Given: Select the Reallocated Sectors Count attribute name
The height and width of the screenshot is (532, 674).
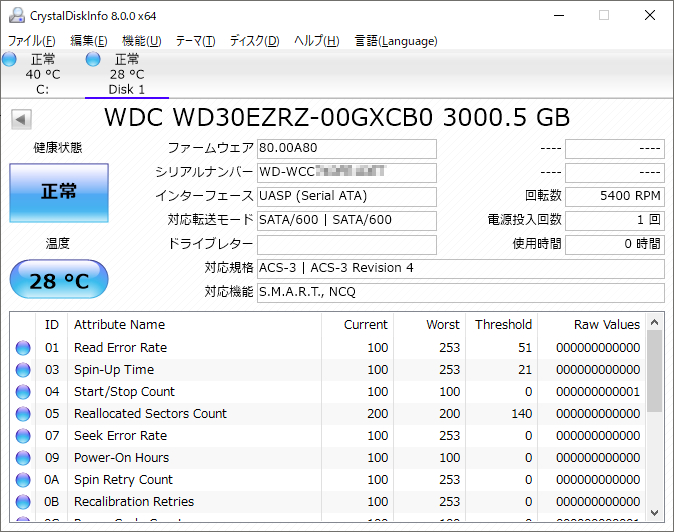Looking at the screenshot, I should tap(150, 413).
